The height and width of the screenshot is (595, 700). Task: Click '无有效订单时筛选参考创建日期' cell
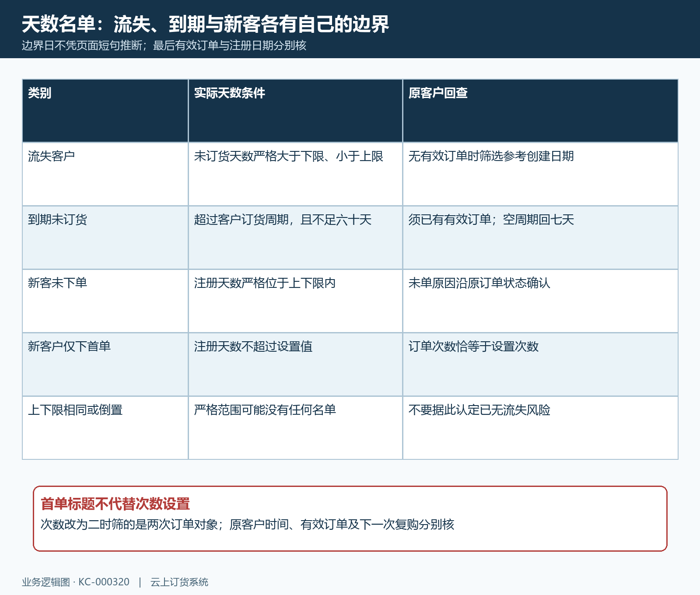point(540,174)
